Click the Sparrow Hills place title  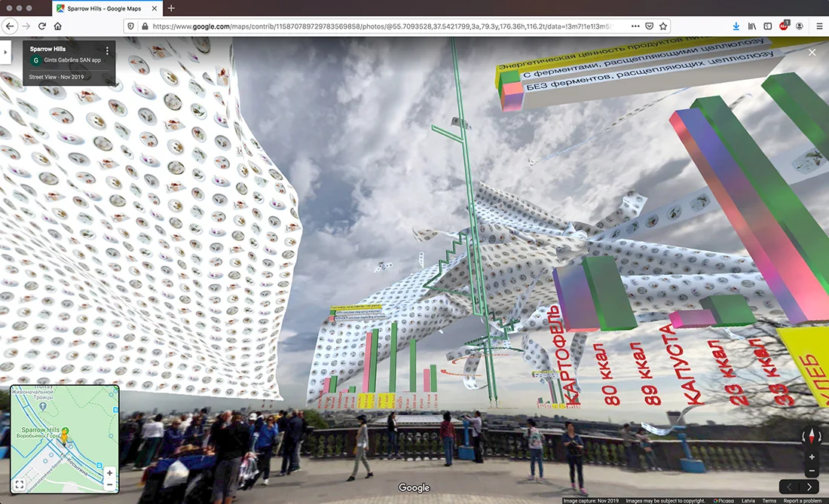point(47,49)
